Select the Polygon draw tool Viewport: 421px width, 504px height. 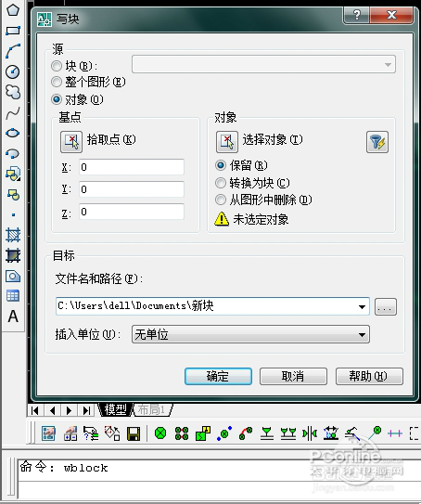pos(13,9)
